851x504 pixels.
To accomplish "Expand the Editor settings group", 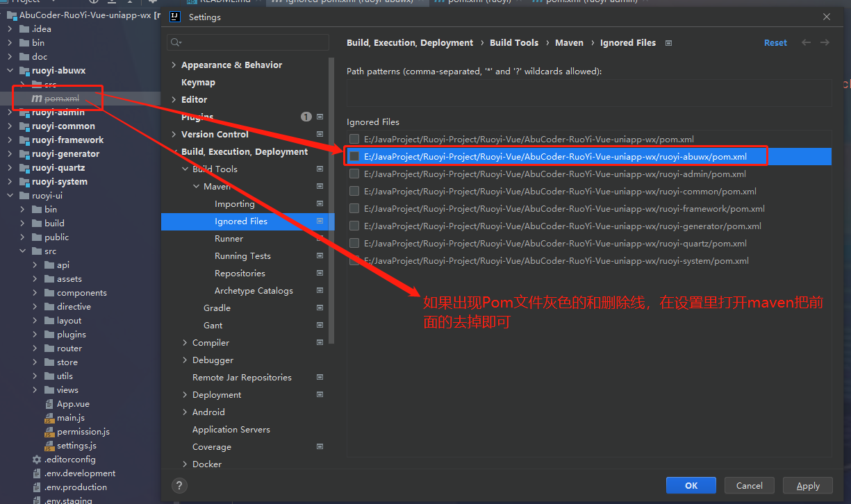I will [174, 99].
